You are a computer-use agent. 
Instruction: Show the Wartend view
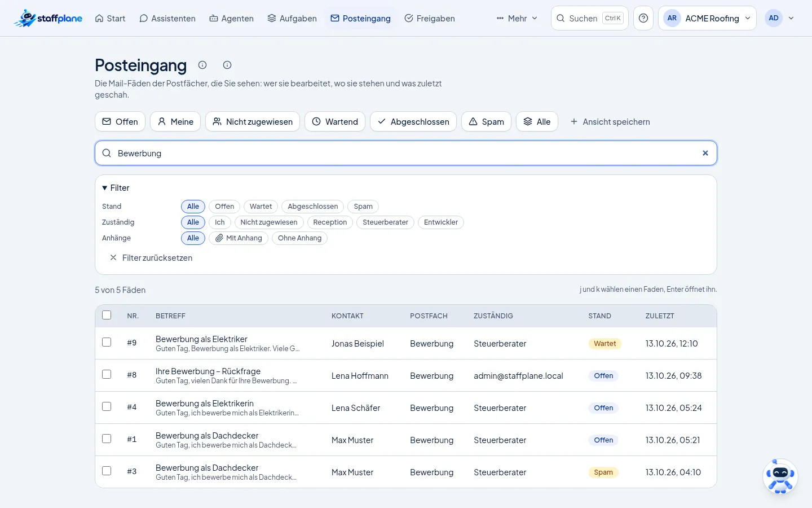pyautogui.click(x=335, y=121)
